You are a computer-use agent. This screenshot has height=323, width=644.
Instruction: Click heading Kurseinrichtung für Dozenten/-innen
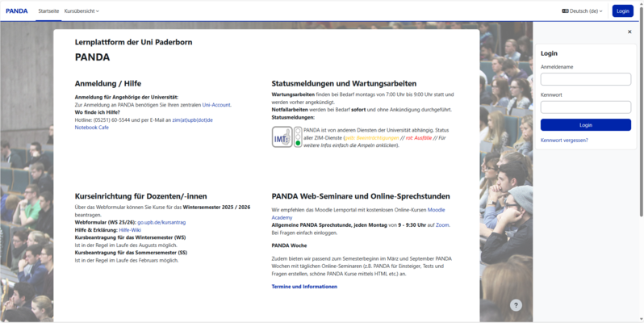pos(141,196)
